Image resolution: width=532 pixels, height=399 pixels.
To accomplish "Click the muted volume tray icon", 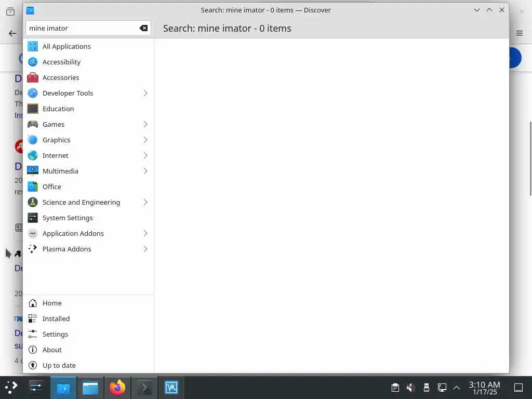I will (410, 388).
